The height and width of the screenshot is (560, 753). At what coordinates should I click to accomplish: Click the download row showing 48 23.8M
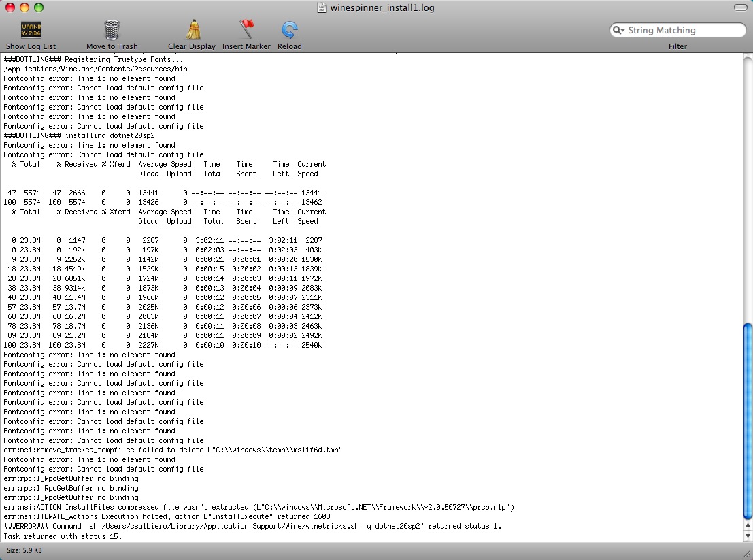click(165, 298)
